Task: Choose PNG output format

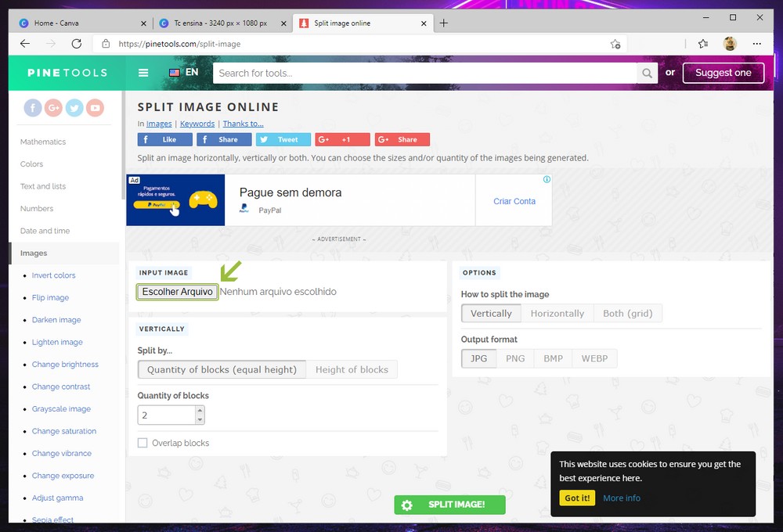Action: click(x=514, y=358)
